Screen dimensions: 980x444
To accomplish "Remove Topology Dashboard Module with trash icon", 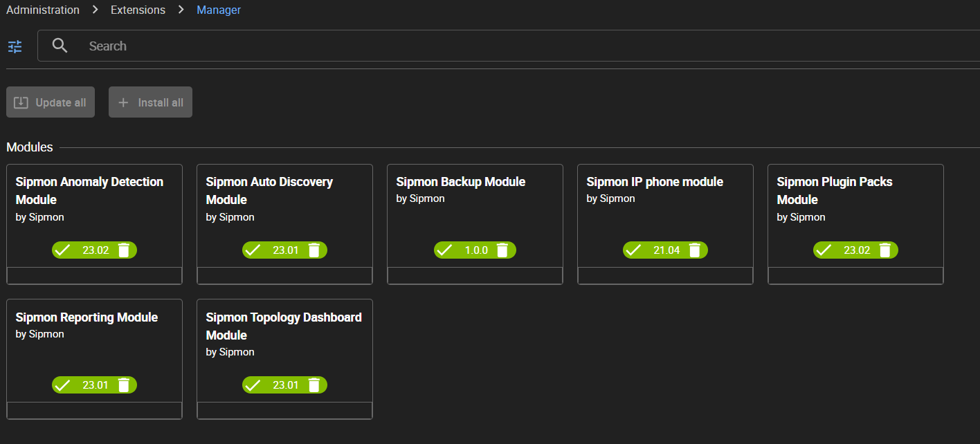I will coord(314,385).
